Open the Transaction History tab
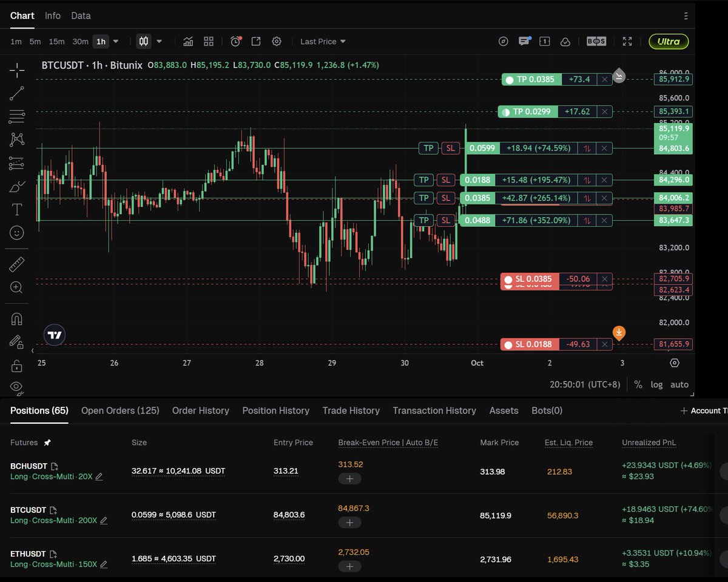Image resolution: width=728 pixels, height=582 pixels. (x=434, y=410)
